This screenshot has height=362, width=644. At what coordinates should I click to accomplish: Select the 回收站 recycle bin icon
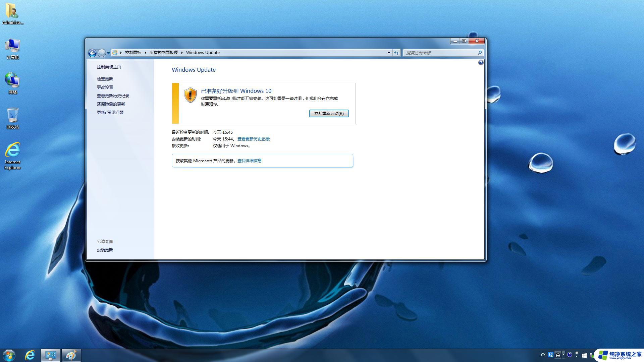pos(12,118)
